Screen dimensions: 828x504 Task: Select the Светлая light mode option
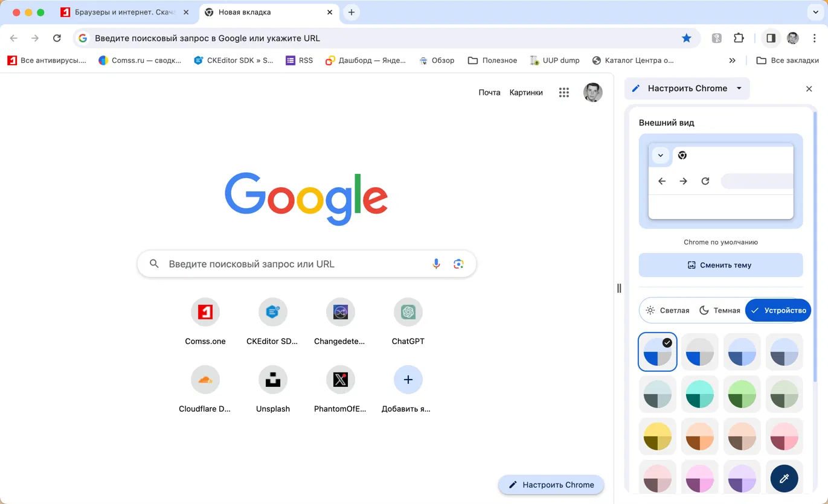[667, 310]
